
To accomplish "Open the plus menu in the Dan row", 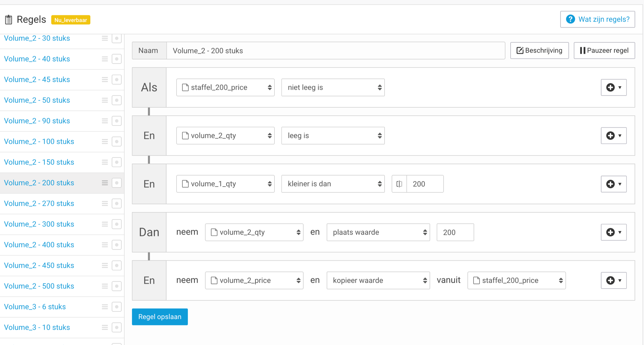I will (x=614, y=232).
